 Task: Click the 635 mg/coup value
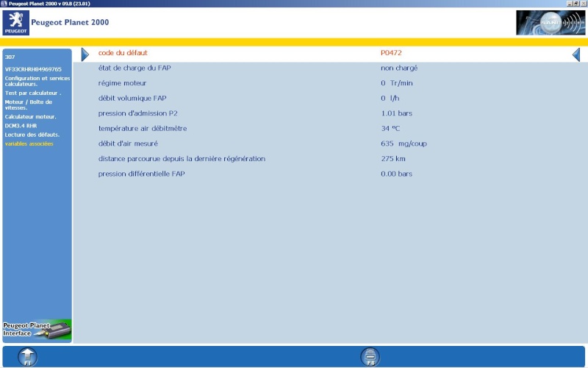pos(404,144)
